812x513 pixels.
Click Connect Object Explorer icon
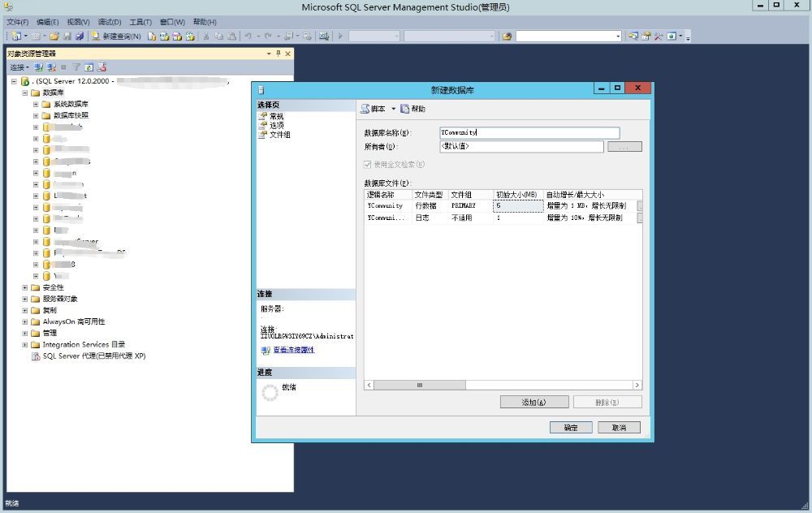(39, 67)
